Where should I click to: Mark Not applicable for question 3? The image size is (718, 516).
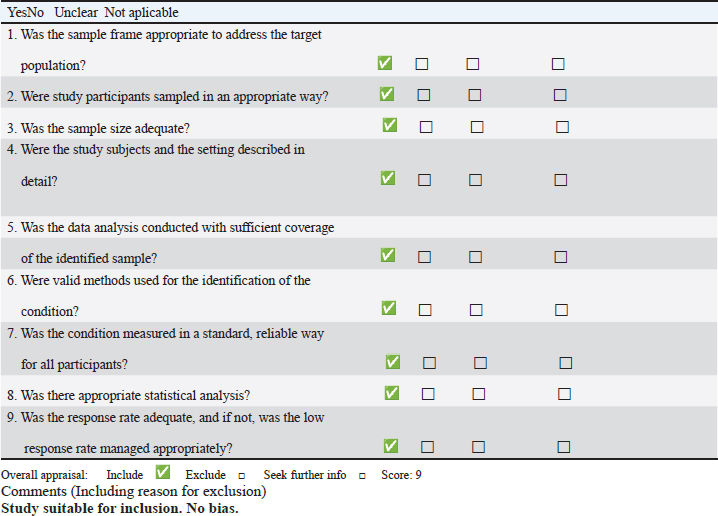pos(562,127)
